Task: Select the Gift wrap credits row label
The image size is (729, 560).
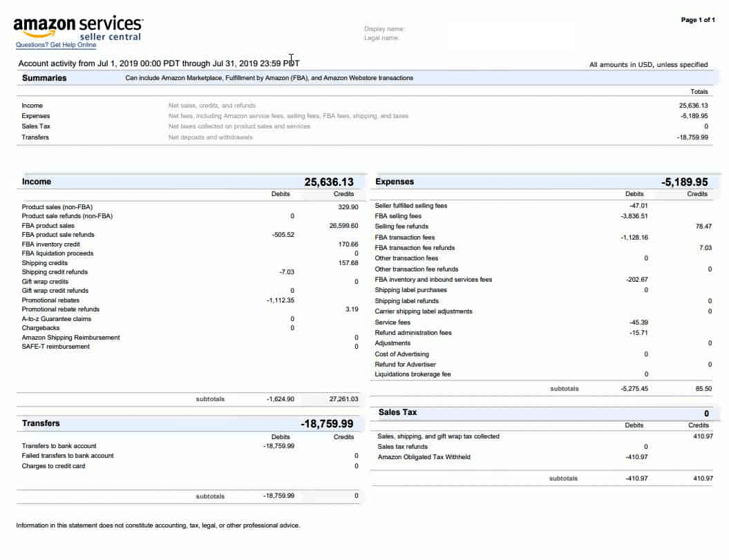Action: (45, 282)
